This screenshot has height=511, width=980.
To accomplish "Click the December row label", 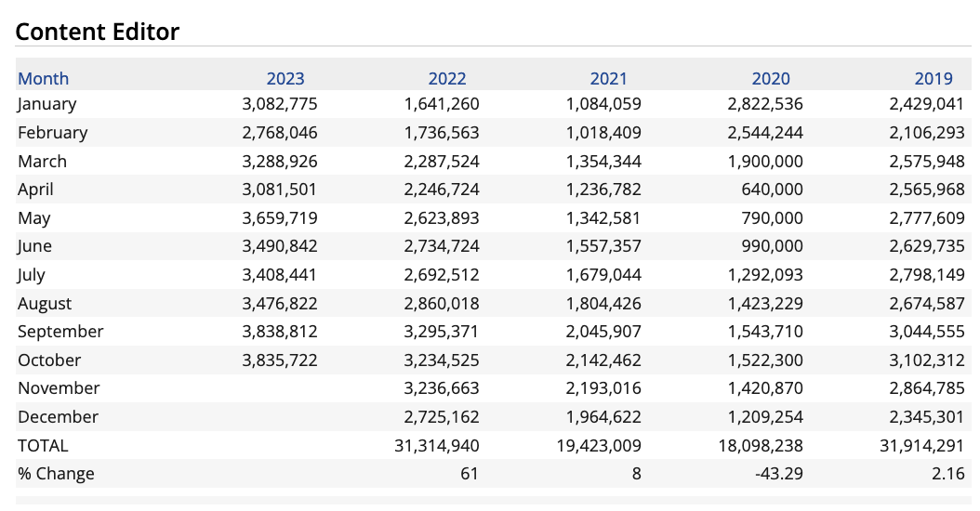I will click(x=58, y=417).
